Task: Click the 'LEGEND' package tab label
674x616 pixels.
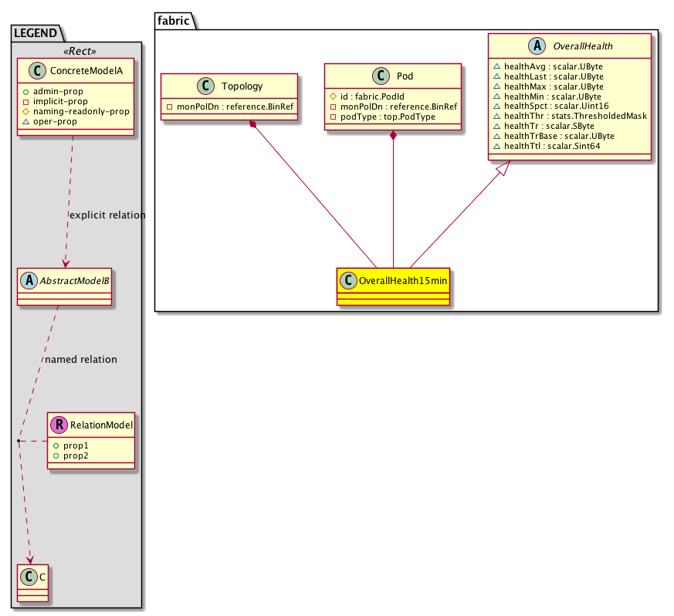Action: [36, 31]
